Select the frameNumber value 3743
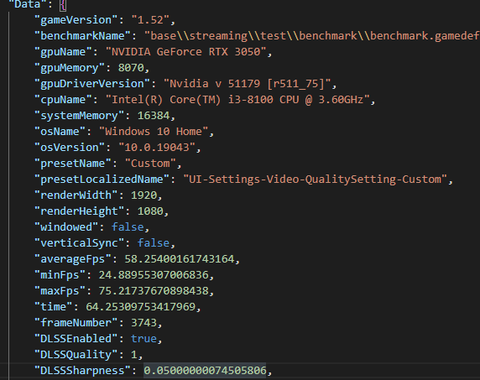This screenshot has height=380, width=480. click(x=144, y=324)
